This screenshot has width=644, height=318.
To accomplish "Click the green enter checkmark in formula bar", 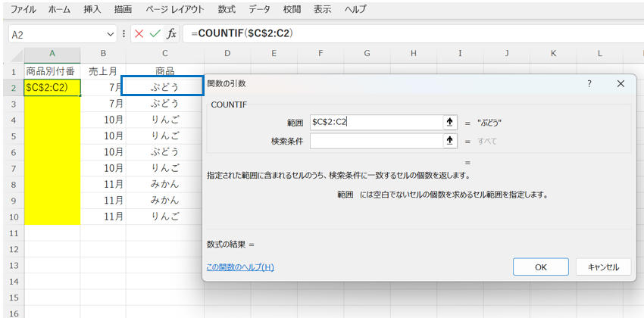I will [x=155, y=34].
